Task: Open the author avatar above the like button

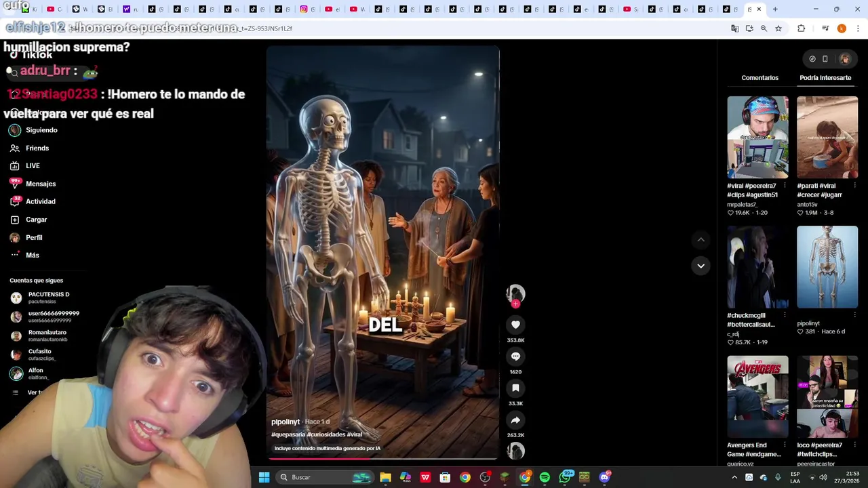Action: (x=515, y=293)
